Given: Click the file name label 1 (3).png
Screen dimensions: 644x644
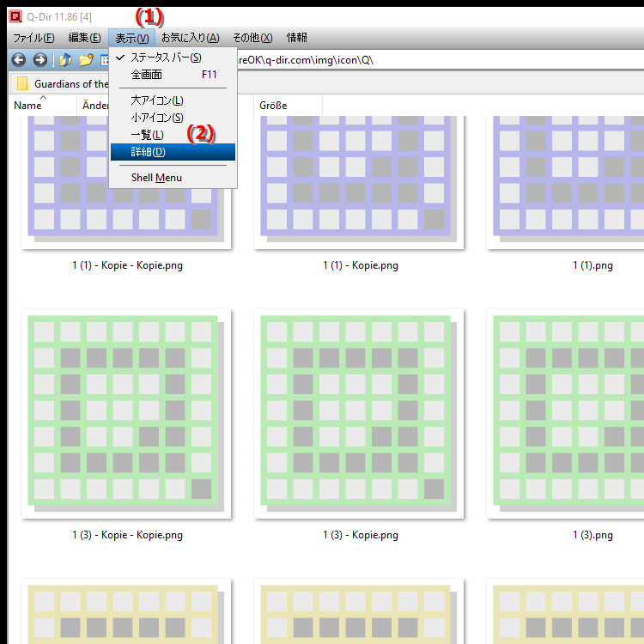Looking at the screenshot, I should 592,535.
